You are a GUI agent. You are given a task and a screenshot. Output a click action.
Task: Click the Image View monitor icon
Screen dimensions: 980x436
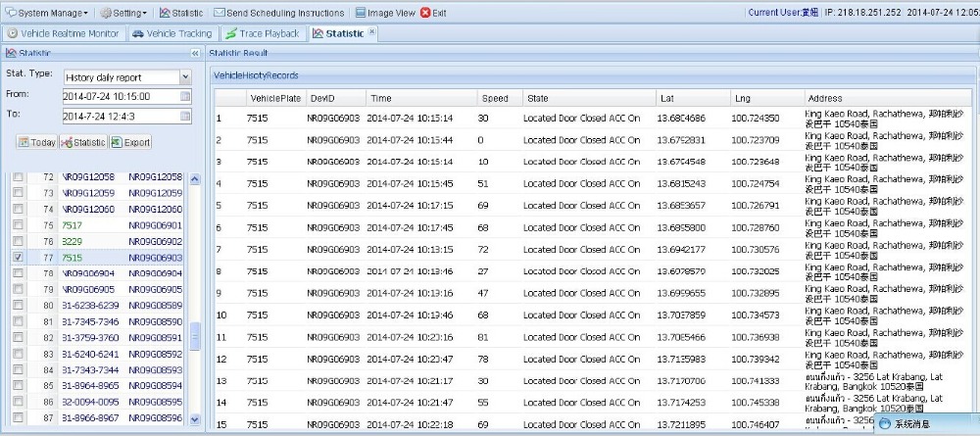(x=361, y=13)
